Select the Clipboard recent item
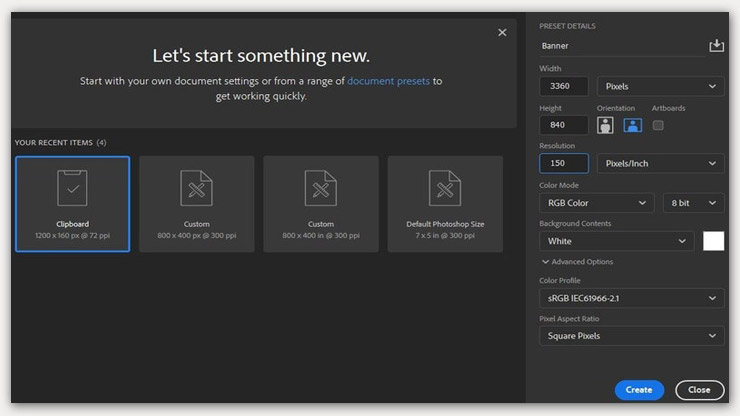Screen dimensions: 740x416 (72, 204)
